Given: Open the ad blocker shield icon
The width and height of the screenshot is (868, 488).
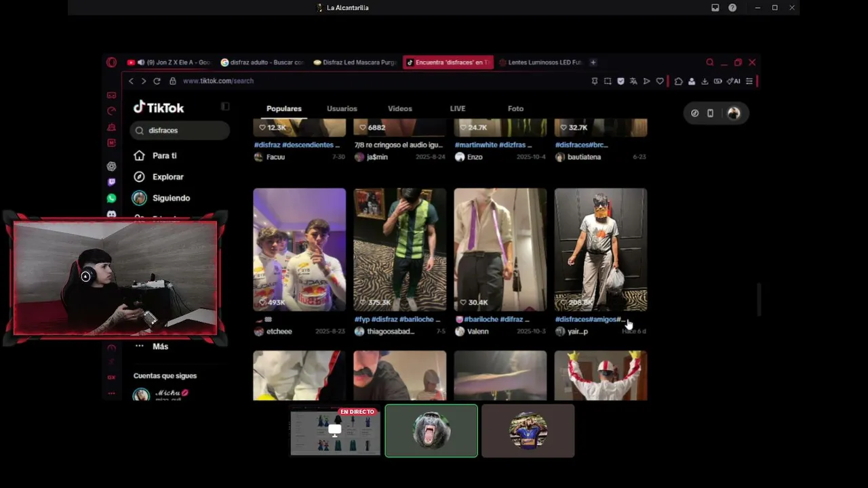Looking at the screenshot, I should pyautogui.click(x=620, y=81).
